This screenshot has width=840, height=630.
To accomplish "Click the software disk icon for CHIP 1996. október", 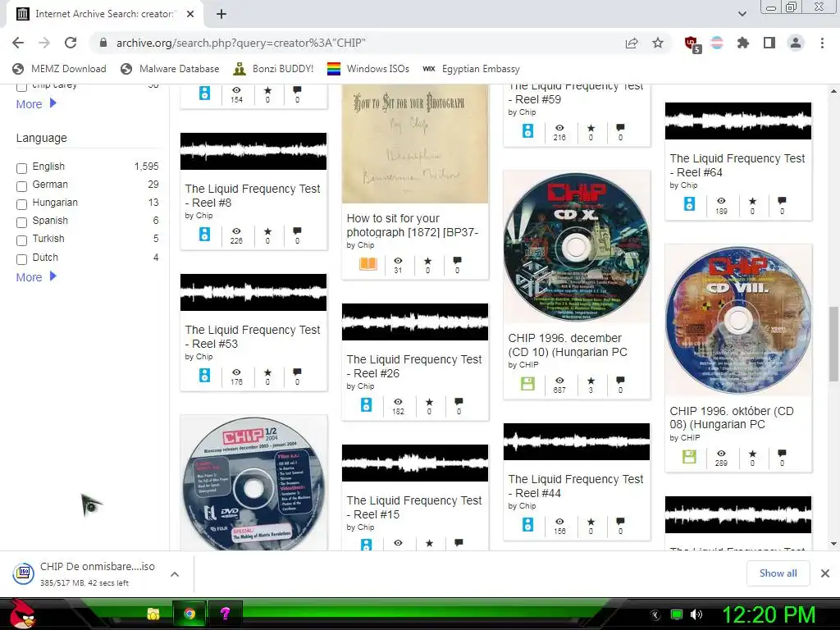I will 689,456.
